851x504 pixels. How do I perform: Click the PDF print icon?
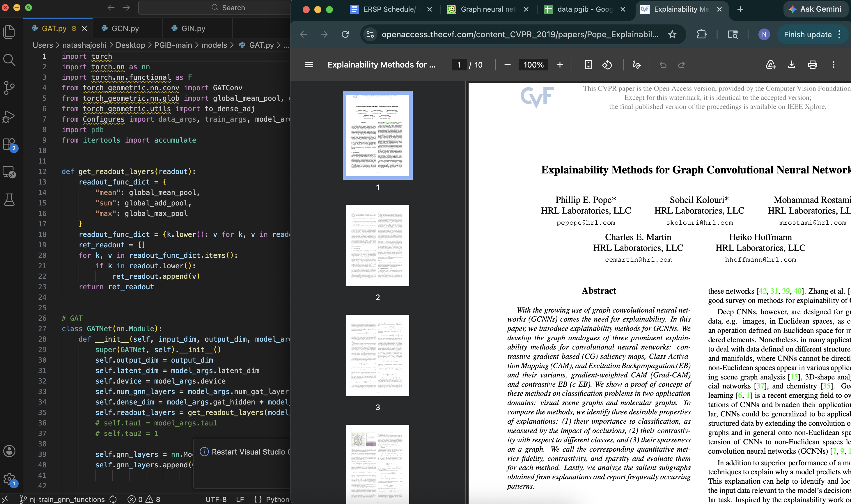812,65
